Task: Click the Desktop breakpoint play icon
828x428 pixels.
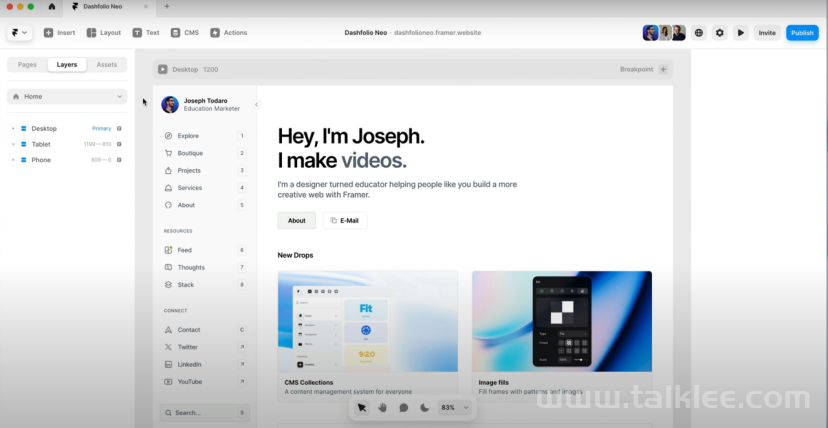Action: click(163, 69)
